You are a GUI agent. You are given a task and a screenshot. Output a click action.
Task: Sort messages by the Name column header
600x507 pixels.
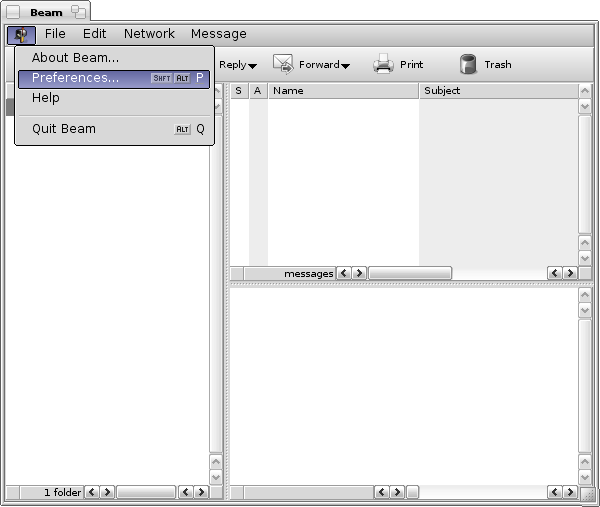click(x=342, y=91)
